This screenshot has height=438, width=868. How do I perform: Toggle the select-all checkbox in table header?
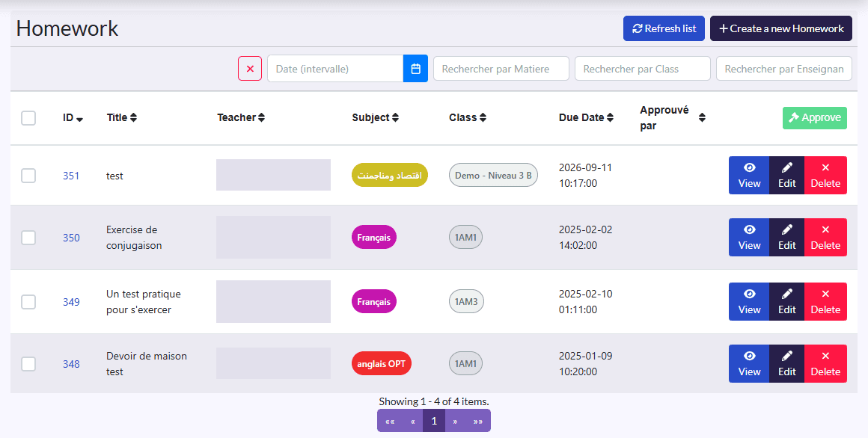[28, 118]
